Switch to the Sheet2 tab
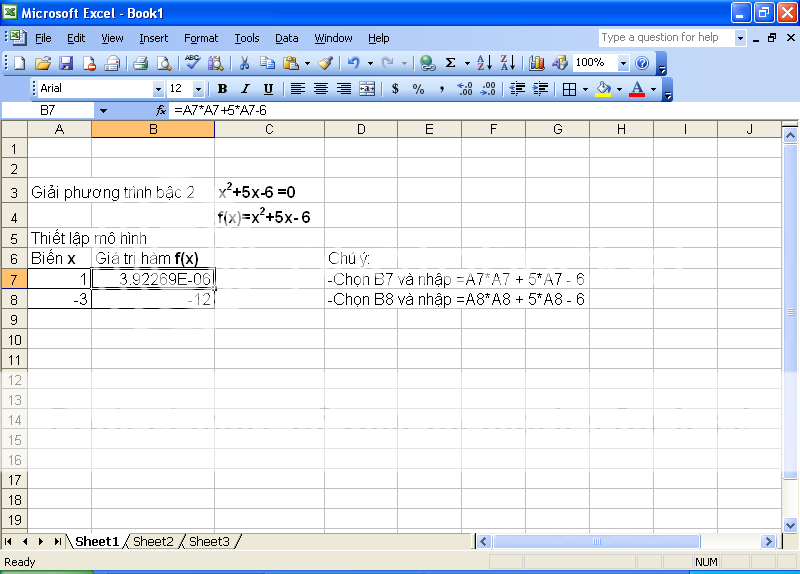 click(x=153, y=542)
